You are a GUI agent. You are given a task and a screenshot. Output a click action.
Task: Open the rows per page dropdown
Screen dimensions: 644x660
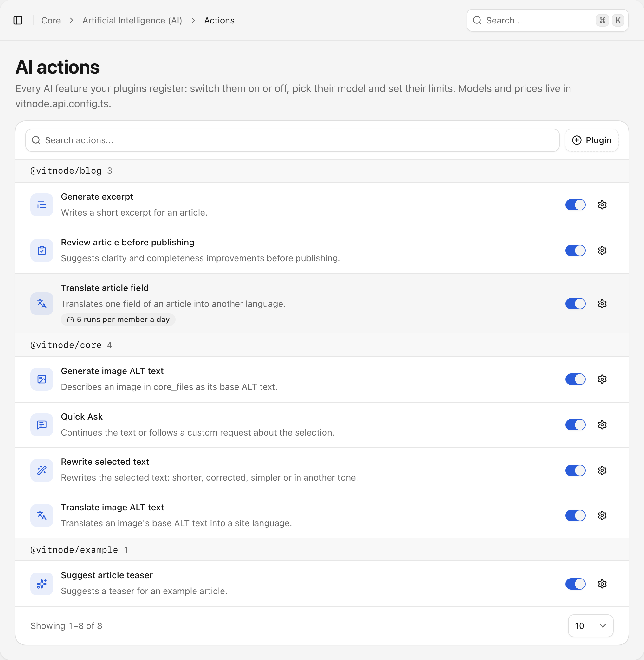click(x=590, y=625)
